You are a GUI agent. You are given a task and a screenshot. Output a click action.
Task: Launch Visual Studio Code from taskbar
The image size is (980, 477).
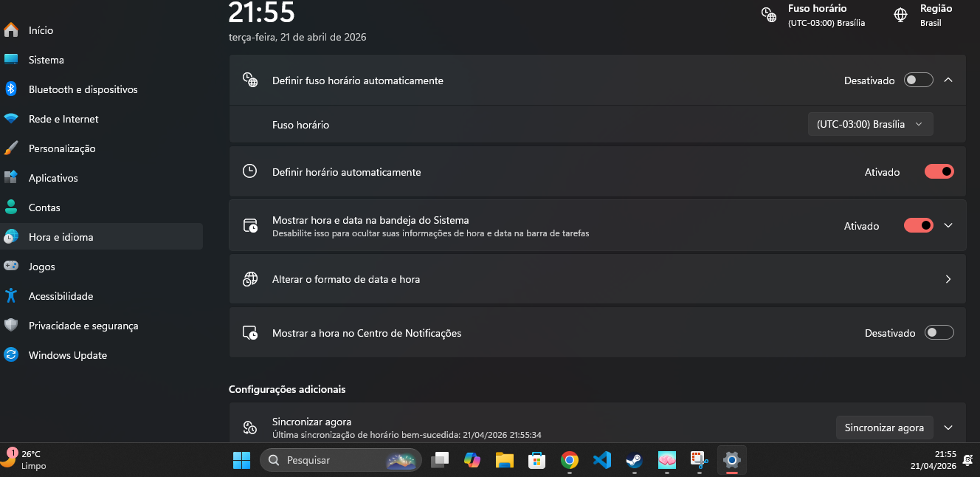tap(601, 460)
